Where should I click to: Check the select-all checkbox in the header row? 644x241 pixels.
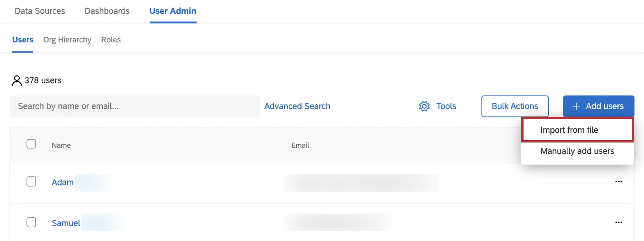[x=31, y=144]
